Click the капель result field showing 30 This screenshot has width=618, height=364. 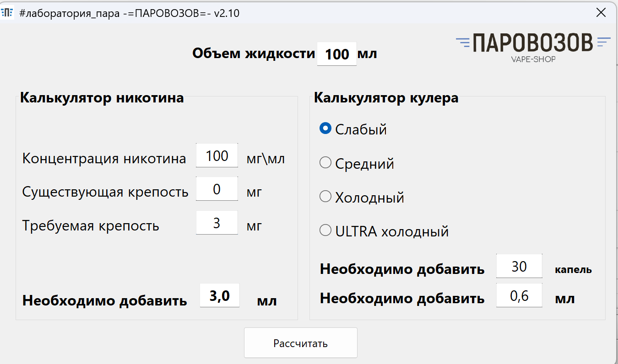(x=520, y=266)
